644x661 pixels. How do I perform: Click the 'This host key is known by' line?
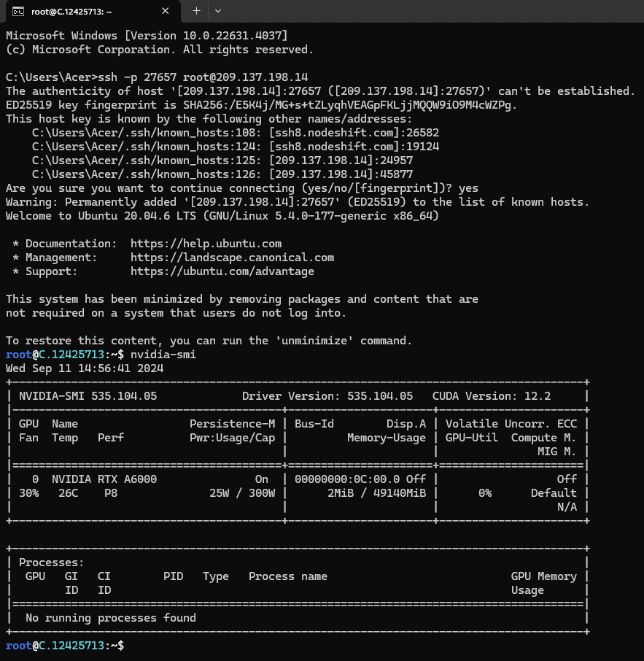click(209, 119)
